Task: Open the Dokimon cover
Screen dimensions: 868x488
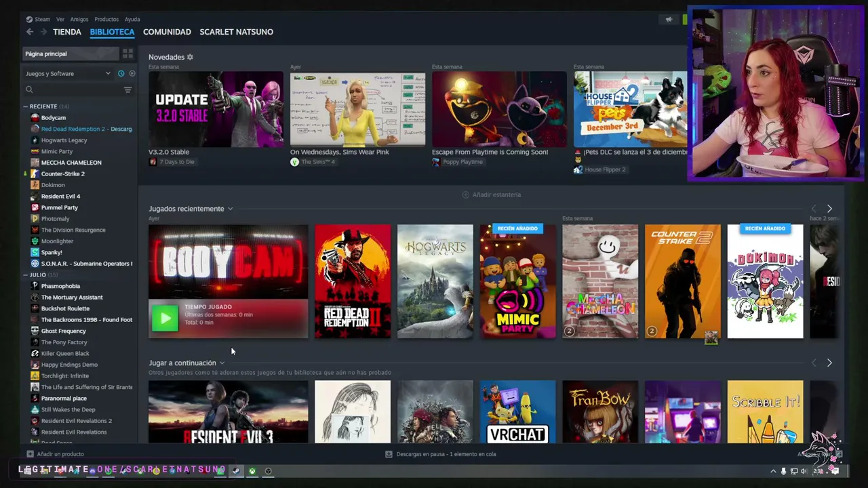Action: (765, 281)
